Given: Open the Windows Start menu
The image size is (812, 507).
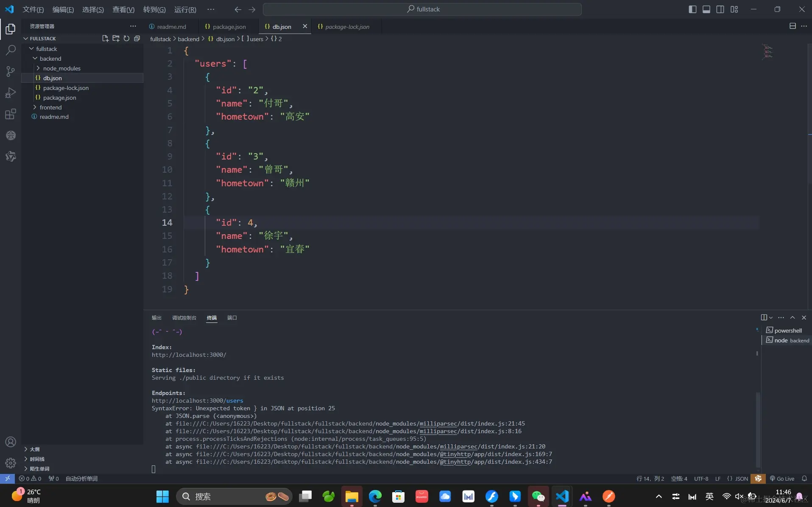Looking at the screenshot, I should coord(162,496).
